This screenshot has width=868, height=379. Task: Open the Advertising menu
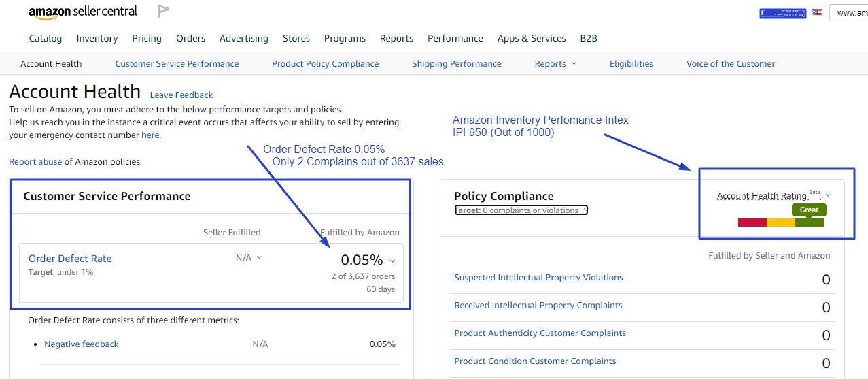click(244, 38)
